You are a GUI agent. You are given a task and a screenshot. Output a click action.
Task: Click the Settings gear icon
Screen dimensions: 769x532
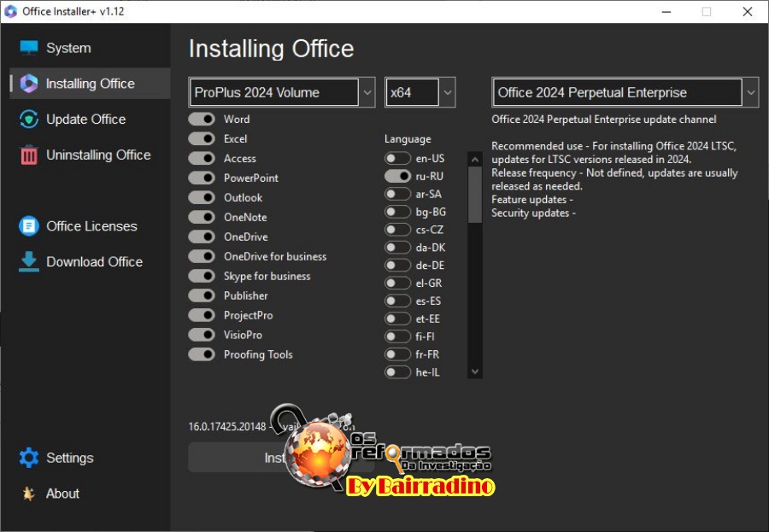tap(29, 458)
